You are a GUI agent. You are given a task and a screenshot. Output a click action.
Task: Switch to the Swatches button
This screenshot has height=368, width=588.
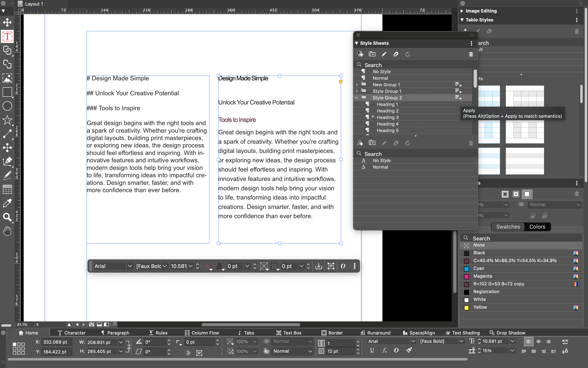click(508, 227)
